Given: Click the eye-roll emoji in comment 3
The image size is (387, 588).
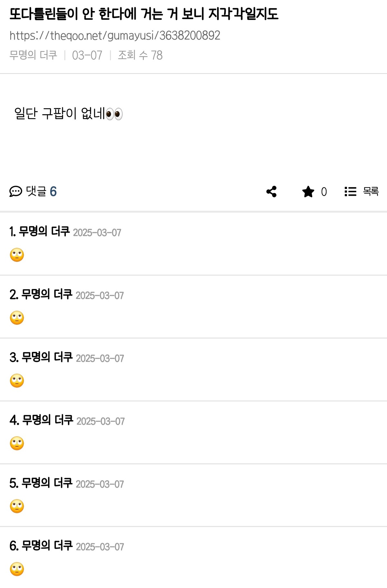Looking at the screenshot, I should pos(17,381).
